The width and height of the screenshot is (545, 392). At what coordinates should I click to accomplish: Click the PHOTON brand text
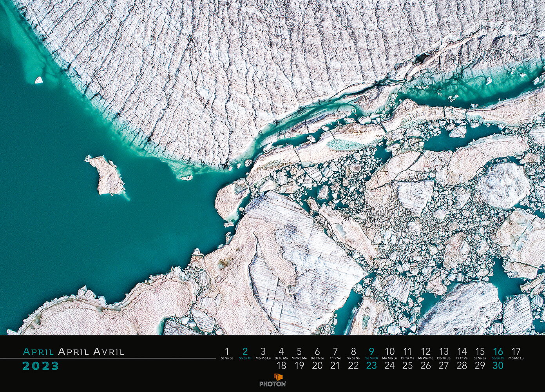(273, 385)
